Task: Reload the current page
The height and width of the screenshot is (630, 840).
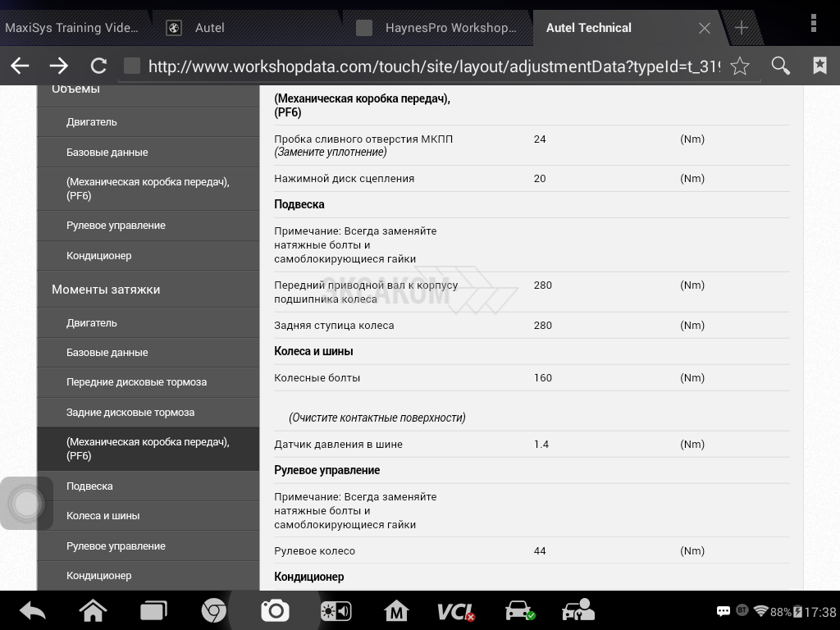Action: (98, 66)
